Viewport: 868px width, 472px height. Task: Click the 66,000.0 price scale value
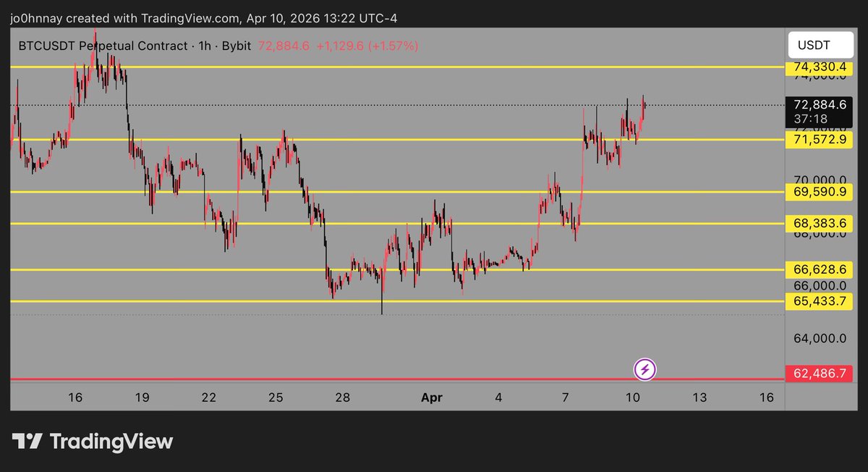pos(820,285)
